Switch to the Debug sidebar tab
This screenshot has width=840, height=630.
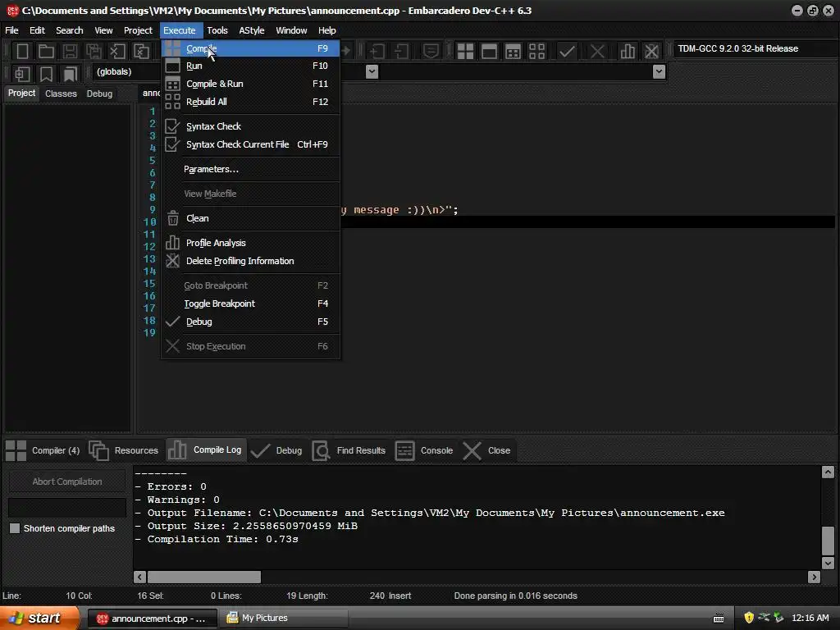pyautogui.click(x=99, y=94)
